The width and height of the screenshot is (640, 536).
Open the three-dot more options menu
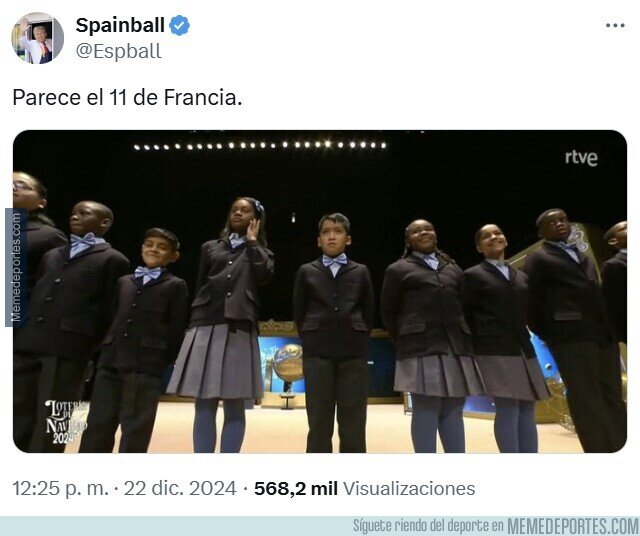[615, 25]
